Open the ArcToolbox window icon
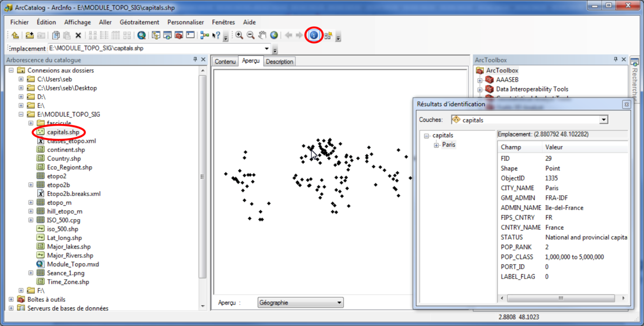644x326 pixels. (x=179, y=35)
